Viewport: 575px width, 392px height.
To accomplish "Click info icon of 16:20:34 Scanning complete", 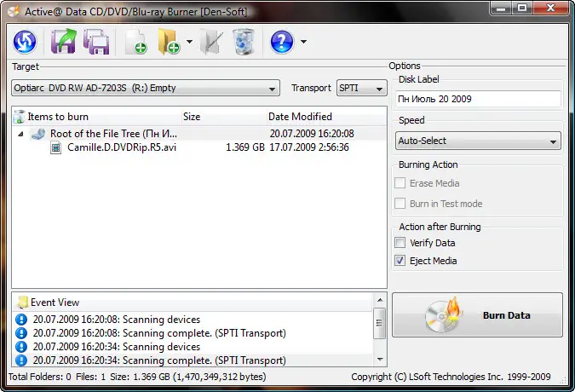I will (21, 360).
